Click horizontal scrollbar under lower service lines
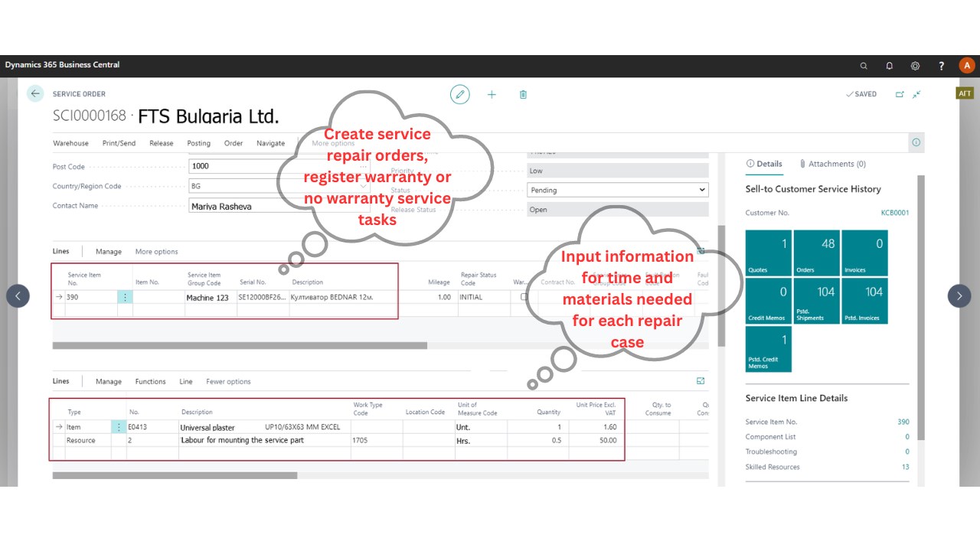Viewport: 980px width, 551px height. coord(175,475)
